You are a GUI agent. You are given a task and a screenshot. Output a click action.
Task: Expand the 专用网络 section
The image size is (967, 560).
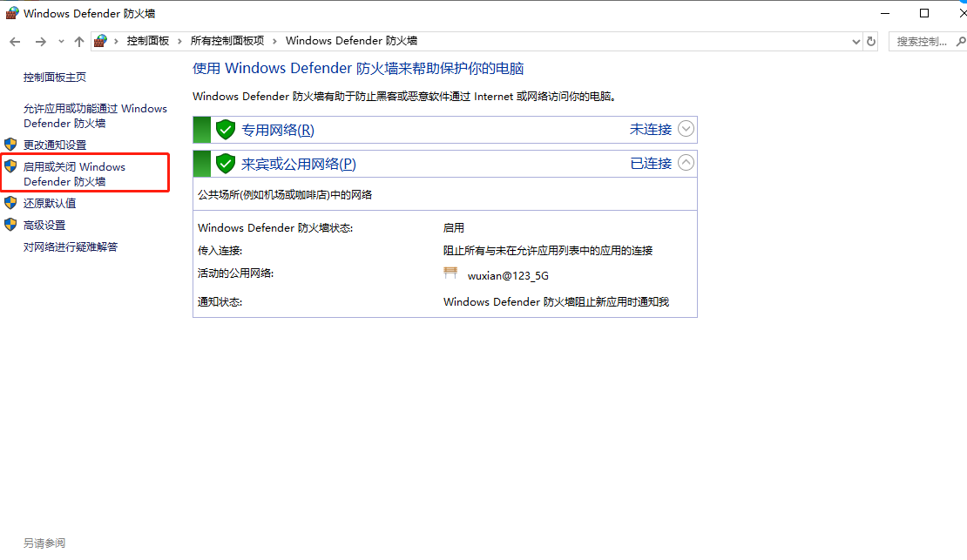point(686,128)
